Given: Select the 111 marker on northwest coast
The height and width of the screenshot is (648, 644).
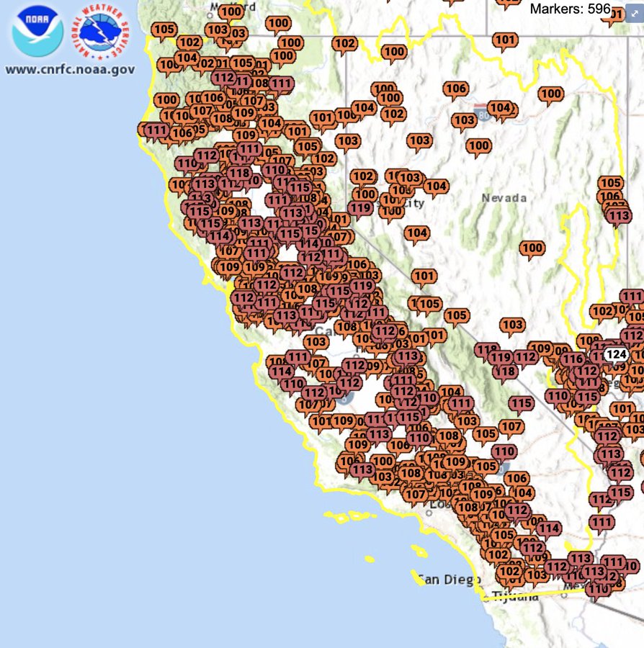Looking at the screenshot, I should click(156, 131).
